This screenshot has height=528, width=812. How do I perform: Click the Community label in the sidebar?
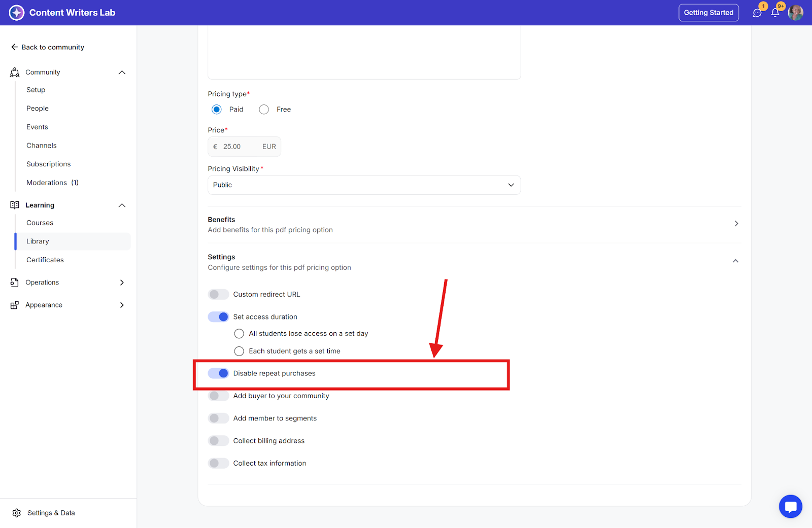tap(43, 73)
